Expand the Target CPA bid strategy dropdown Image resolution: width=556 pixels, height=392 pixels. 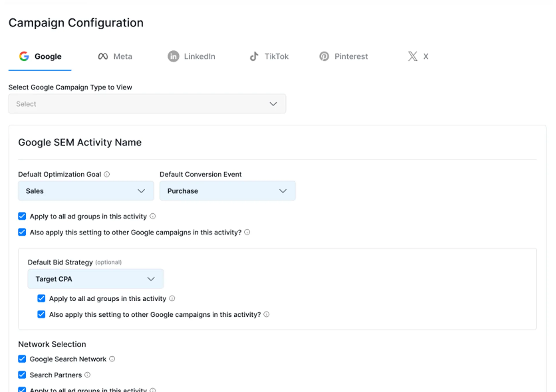coord(96,279)
